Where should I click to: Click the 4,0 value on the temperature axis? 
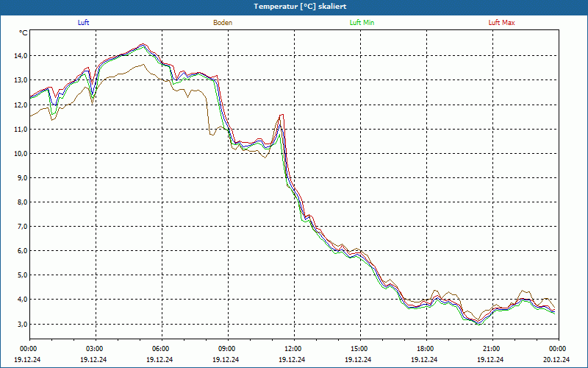point(22,300)
